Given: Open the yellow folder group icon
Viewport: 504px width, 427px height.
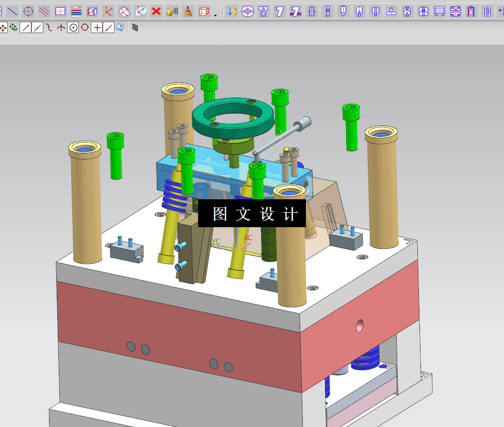Looking at the screenshot, I should [172, 11].
